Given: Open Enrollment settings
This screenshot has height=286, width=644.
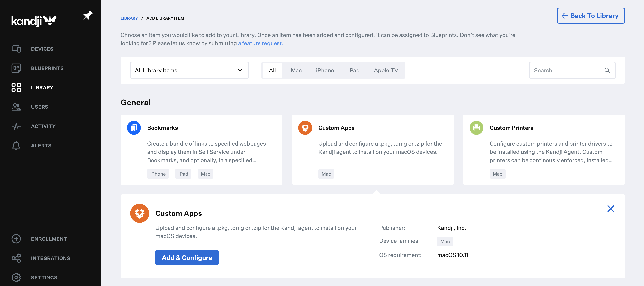Looking at the screenshot, I should (x=49, y=238).
